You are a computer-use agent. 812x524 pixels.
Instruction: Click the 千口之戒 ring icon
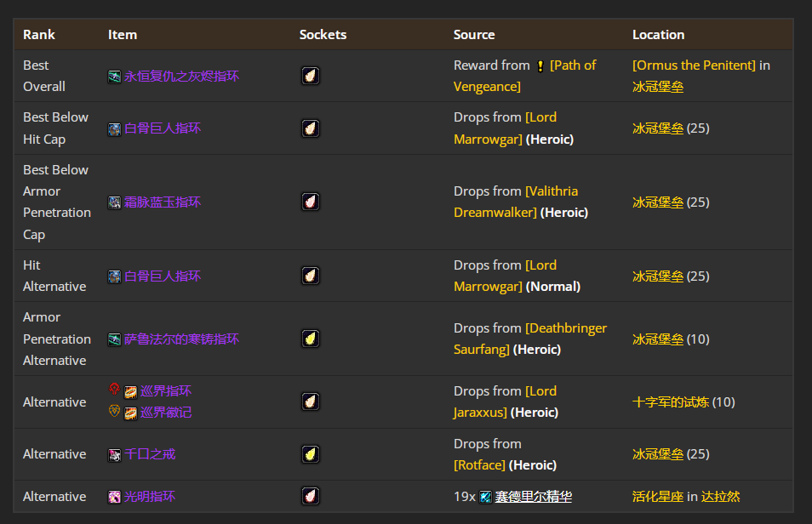point(114,455)
